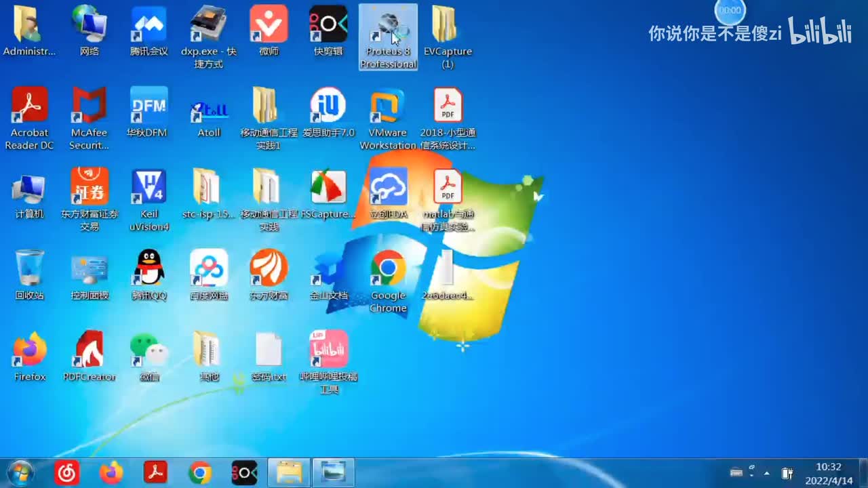Image resolution: width=868 pixels, height=488 pixels.
Task: Open the Windows Start menu orb
Action: [x=20, y=472]
